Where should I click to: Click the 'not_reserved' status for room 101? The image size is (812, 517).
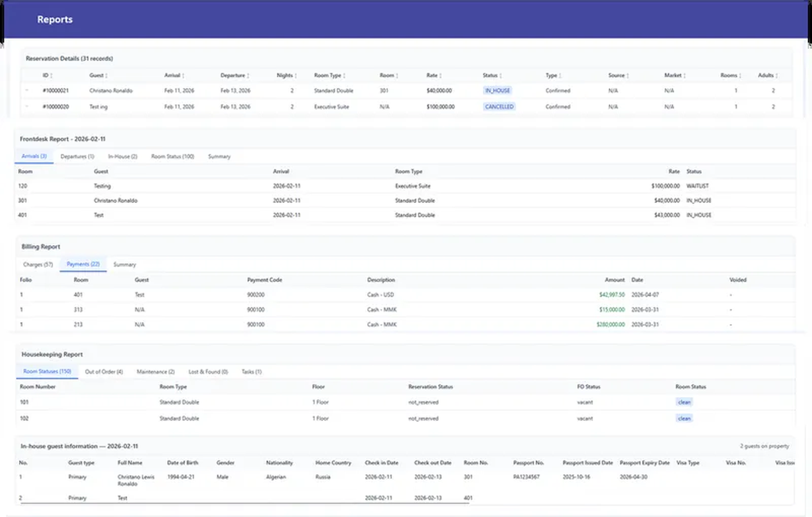click(423, 402)
